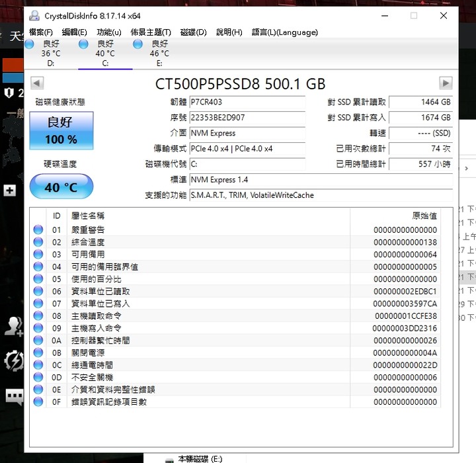Click the status orb of attribute 04 可用的備用臨界值

pos(38,267)
